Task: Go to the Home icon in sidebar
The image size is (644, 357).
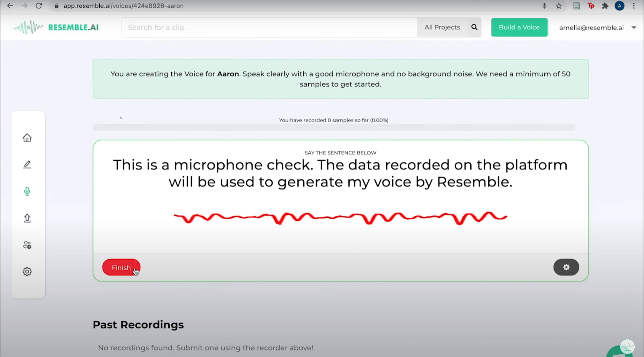Action: (x=27, y=138)
